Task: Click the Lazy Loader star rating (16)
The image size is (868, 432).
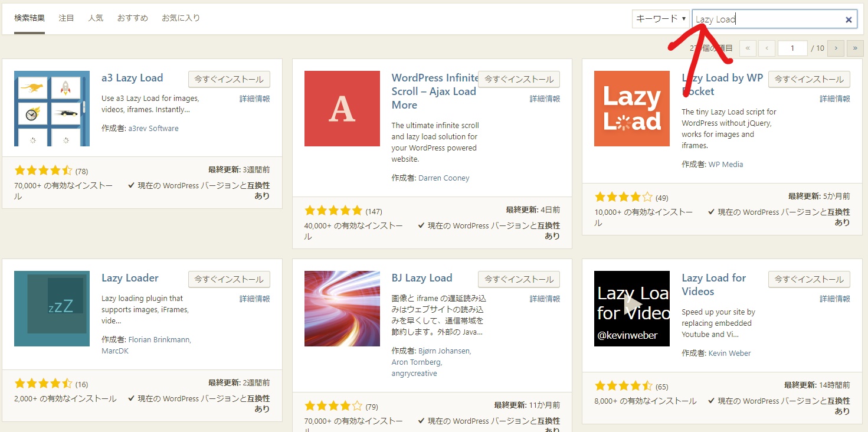Action: tap(43, 385)
